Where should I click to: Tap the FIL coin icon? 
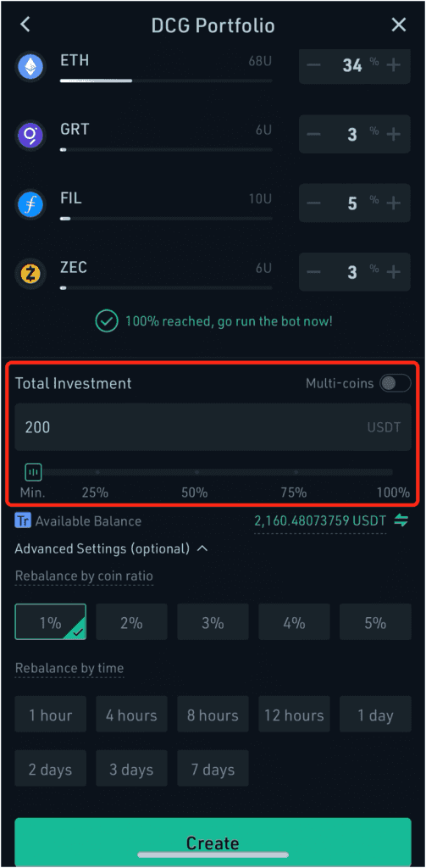click(x=31, y=205)
